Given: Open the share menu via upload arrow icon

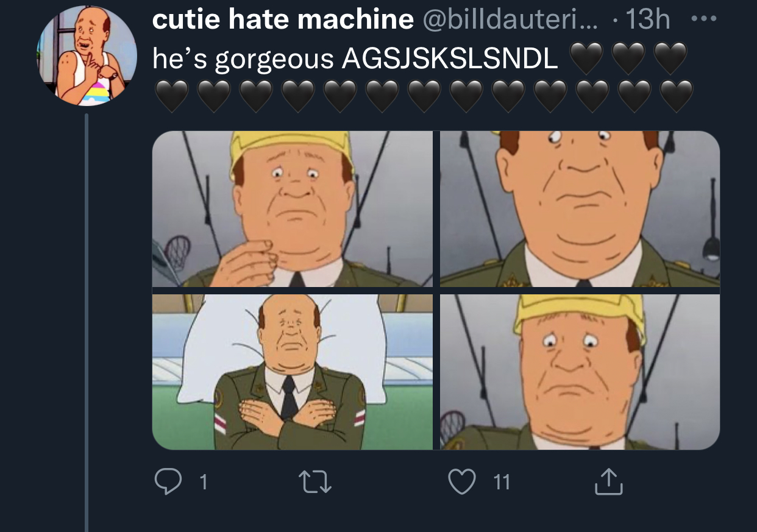Looking at the screenshot, I should (x=609, y=482).
